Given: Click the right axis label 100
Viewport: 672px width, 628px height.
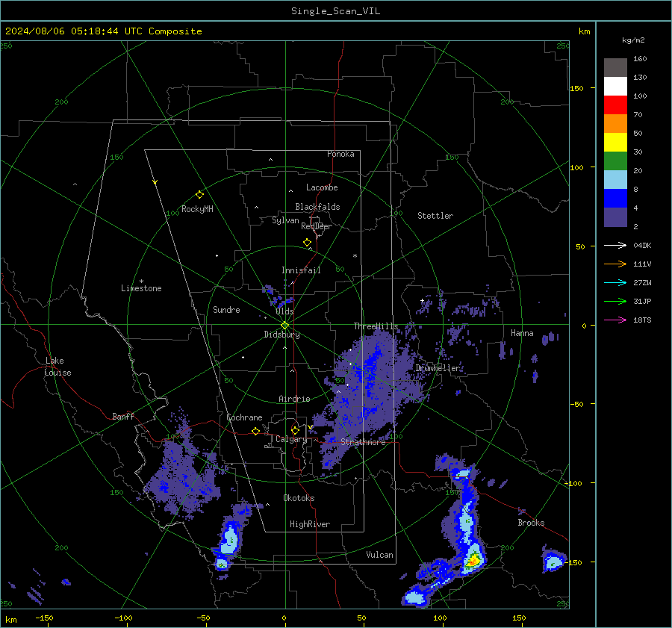Looking at the screenshot, I should 576,167.
